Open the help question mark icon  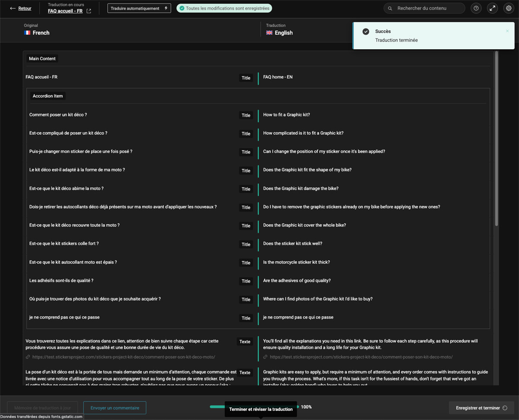pyautogui.click(x=476, y=8)
